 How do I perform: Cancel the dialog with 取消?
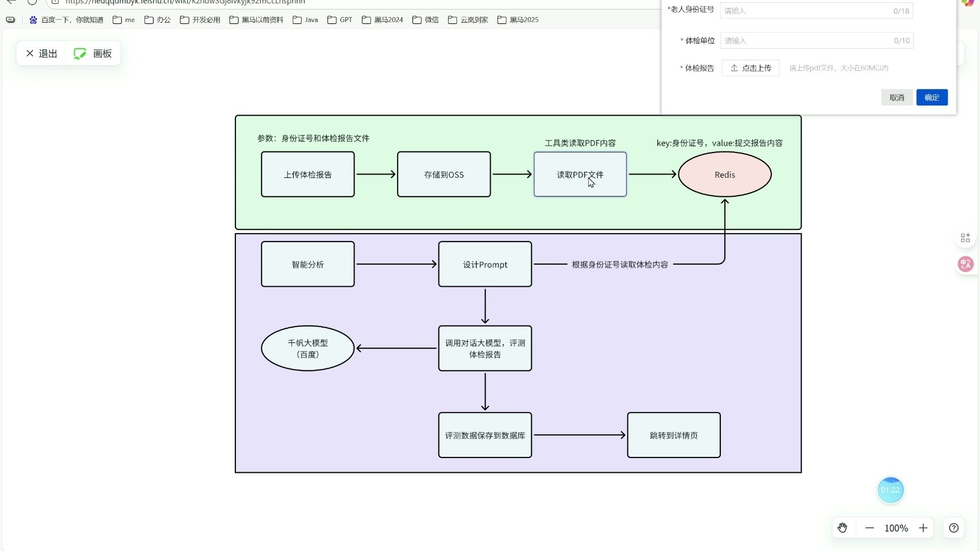[897, 98]
